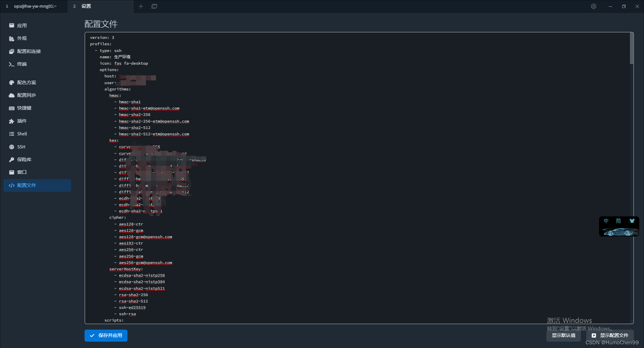644x348 pixels.
Task: Open settings via gear icon in title bar
Action: point(593,6)
